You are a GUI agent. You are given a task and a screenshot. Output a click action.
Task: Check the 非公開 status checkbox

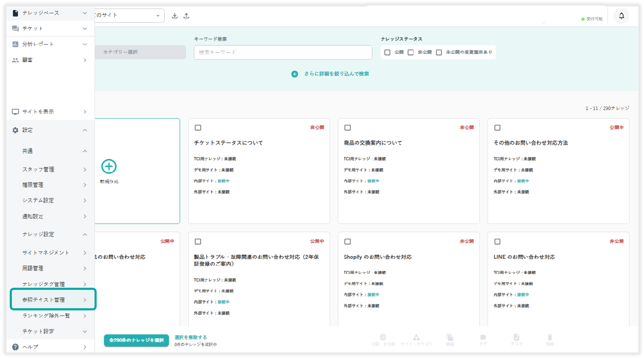pyautogui.click(x=411, y=52)
